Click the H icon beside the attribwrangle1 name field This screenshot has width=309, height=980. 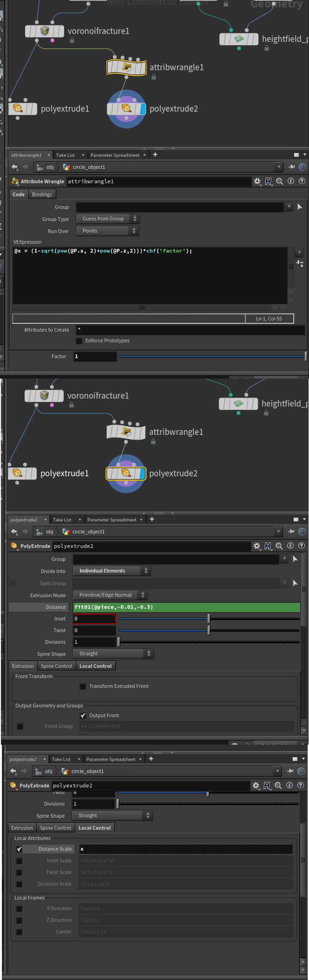pyautogui.click(x=269, y=181)
